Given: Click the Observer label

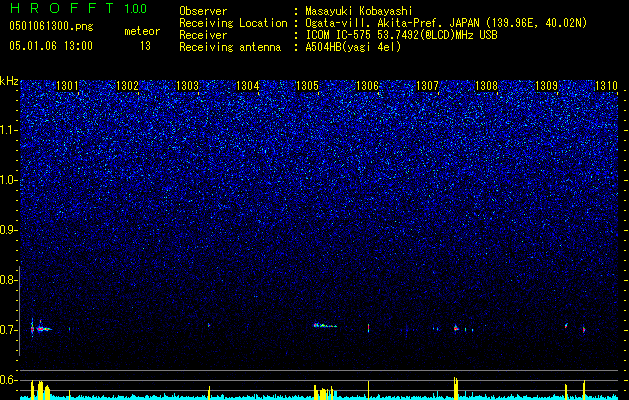Looking at the screenshot, I should [x=203, y=11].
